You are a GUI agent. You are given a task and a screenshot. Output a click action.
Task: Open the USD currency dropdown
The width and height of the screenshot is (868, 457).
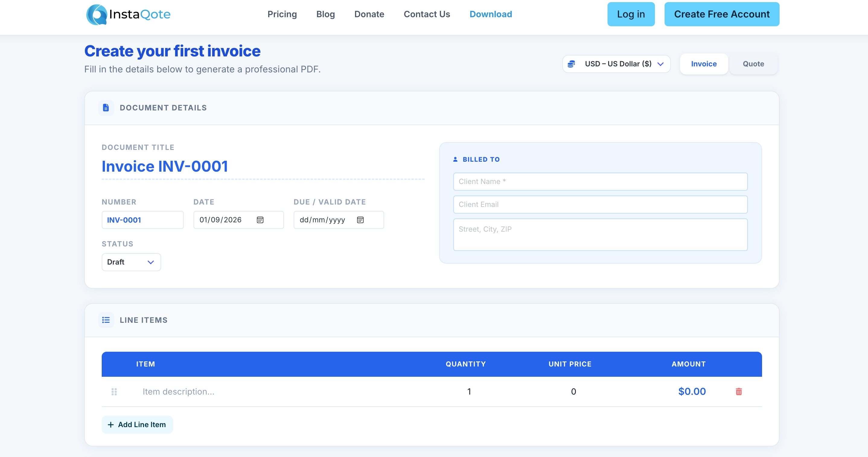[616, 64]
